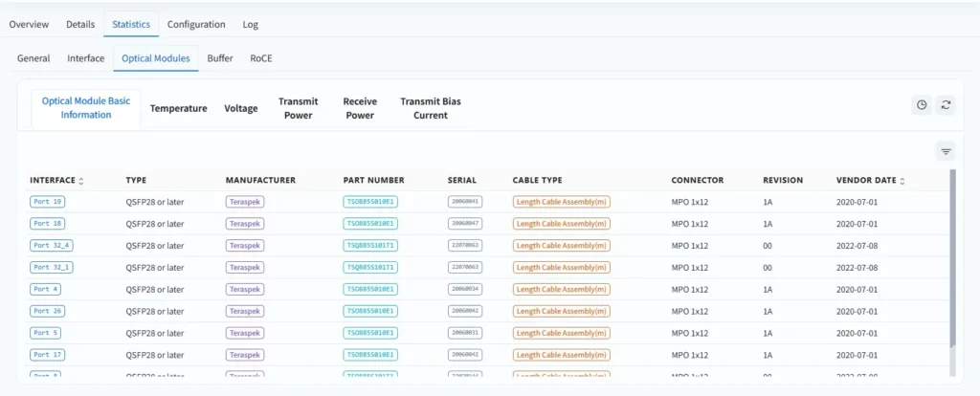This screenshot has width=980, height=396.
Task: Click the Part Number column header
Action: pos(373,180)
